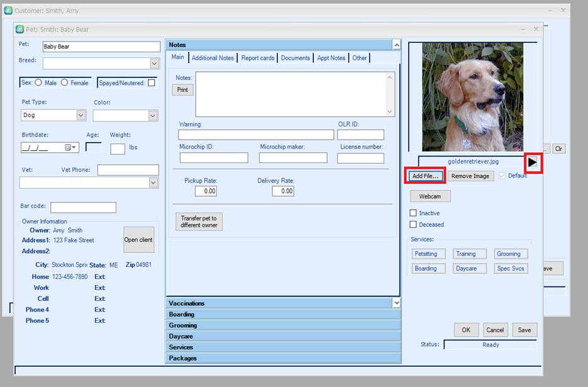Open the Documents tab
Viewport: 588px width, 387px height.
click(295, 58)
